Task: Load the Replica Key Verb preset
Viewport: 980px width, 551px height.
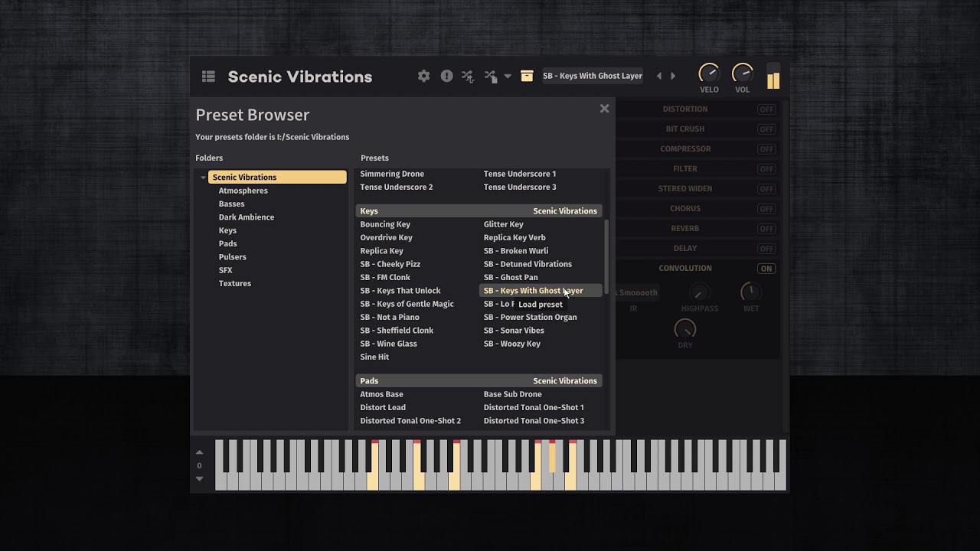Action: coord(514,238)
